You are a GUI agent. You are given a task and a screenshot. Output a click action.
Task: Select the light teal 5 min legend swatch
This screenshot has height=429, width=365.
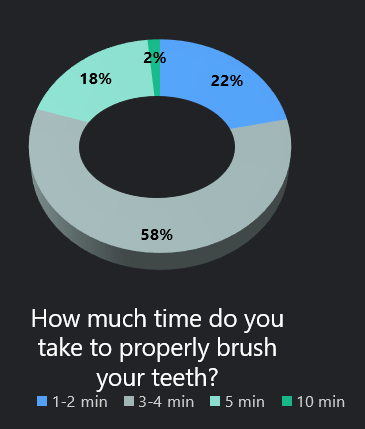(x=215, y=401)
